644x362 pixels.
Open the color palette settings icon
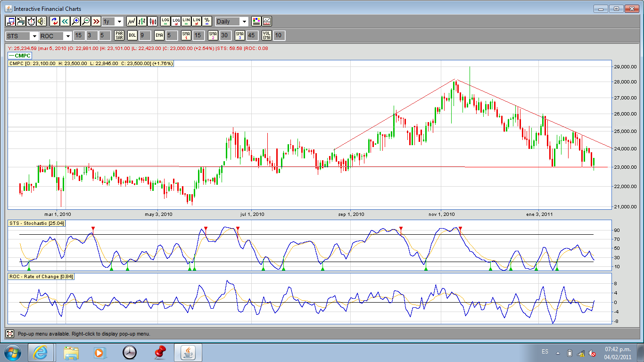tap(256, 21)
